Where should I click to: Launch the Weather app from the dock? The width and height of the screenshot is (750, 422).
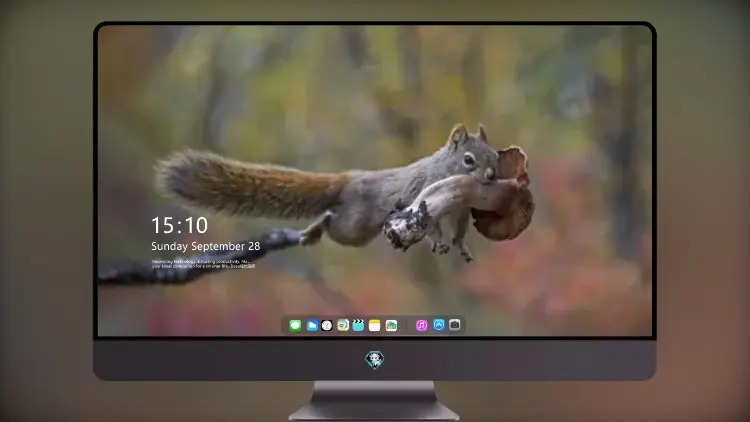311,325
